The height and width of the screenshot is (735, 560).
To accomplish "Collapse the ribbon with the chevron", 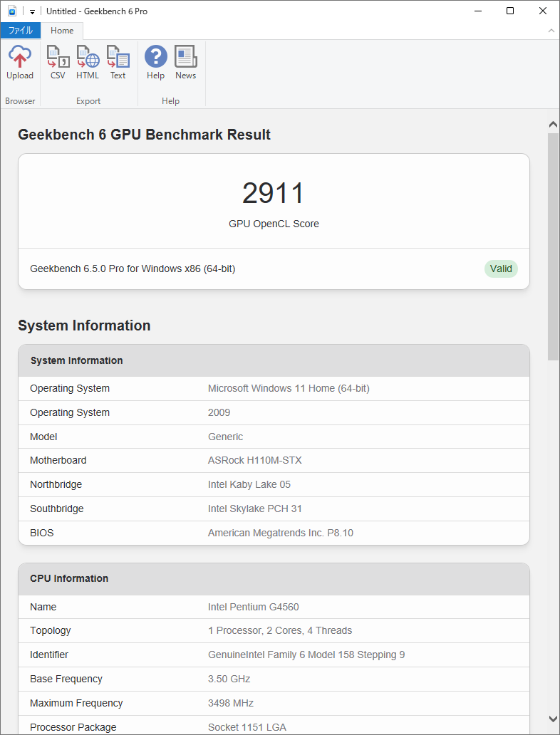I will (551, 31).
